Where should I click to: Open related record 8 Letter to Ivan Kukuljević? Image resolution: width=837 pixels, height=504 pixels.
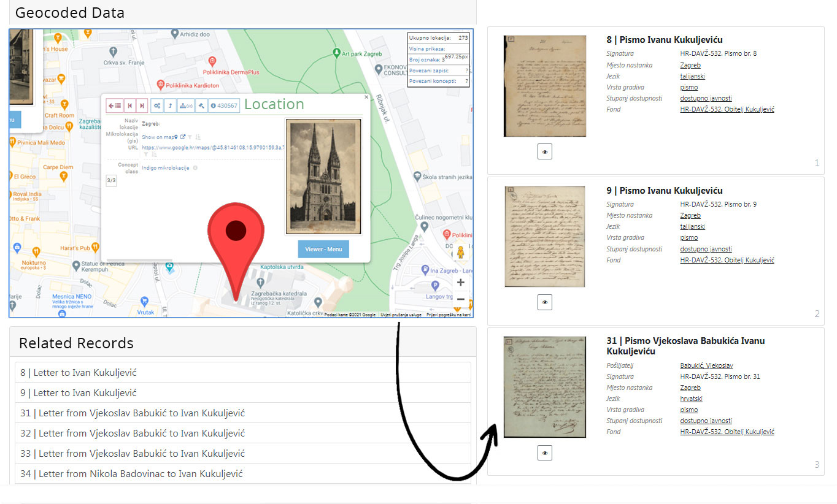tap(243, 373)
